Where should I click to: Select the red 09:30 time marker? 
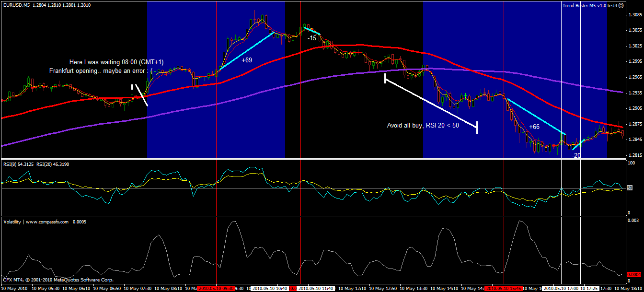pyautogui.click(x=216, y=289)
